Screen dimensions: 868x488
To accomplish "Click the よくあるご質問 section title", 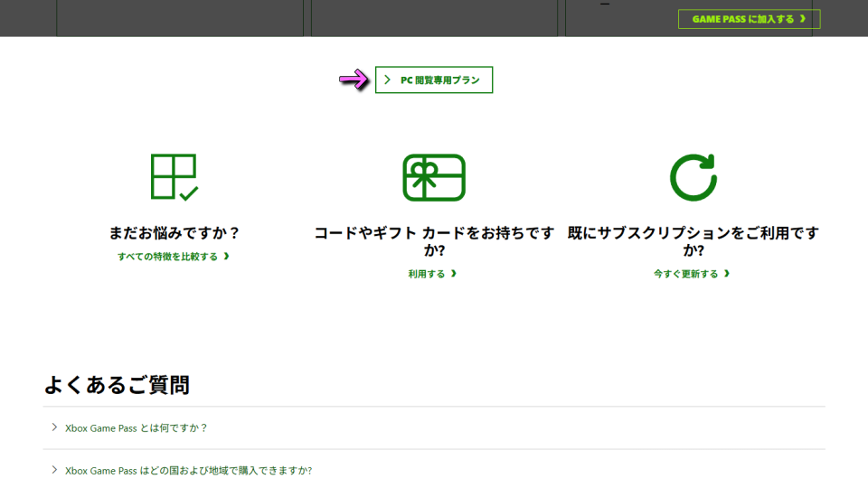I will pyautogui.click(x=117, y=385).
